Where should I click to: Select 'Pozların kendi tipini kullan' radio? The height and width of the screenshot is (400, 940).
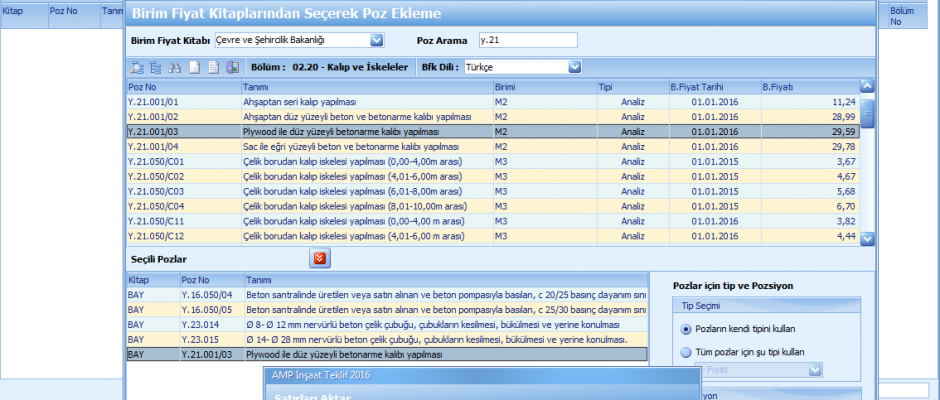coord(686,328)
